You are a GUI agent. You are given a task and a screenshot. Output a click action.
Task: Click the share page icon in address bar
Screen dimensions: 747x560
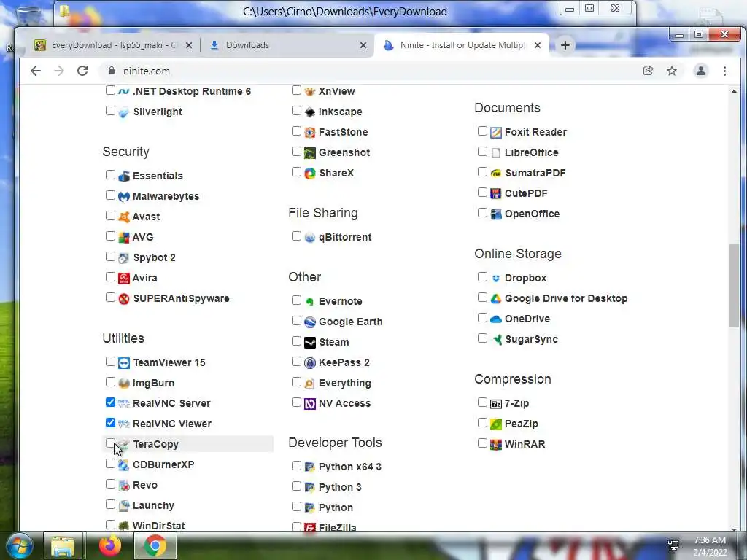(x=648, y=71)
